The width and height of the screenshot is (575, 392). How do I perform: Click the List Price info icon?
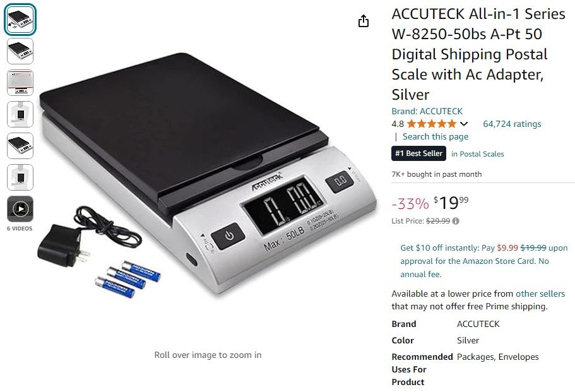point(456,221)
